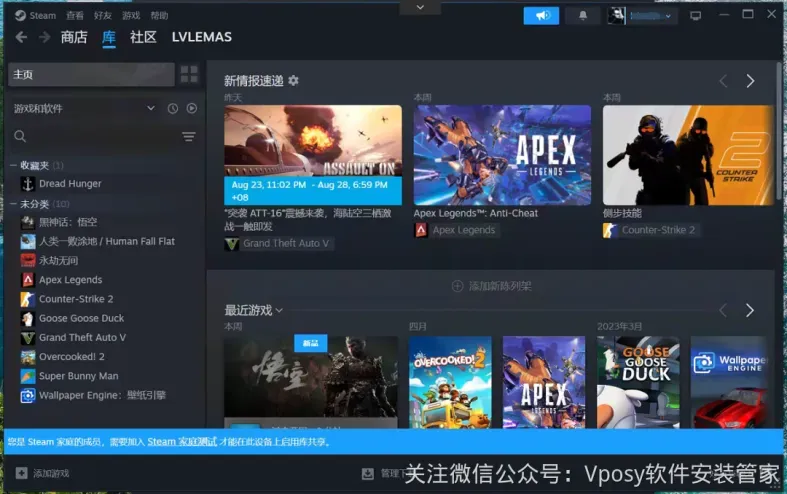787x494 pixels.
Task: Open the GTA Assault On news image
Action: 313,155
